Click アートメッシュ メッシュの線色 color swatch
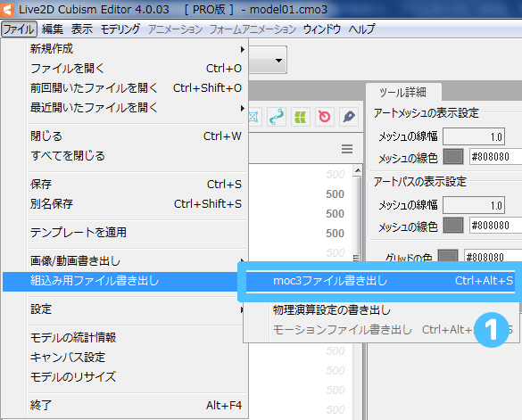Image resolution: width=522 pixels, height=420 pixels. pos(453,157)
